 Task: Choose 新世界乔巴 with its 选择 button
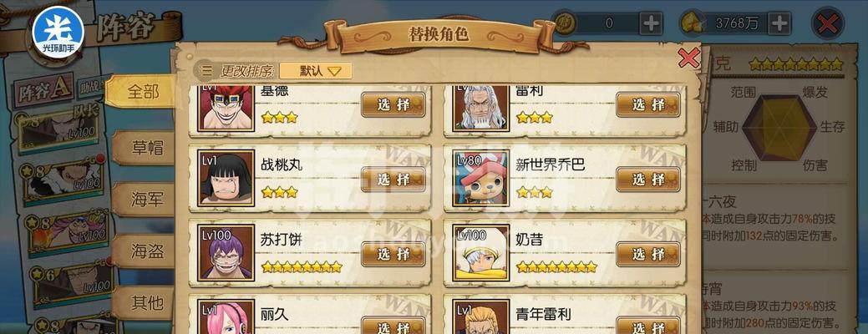(648, 180)
